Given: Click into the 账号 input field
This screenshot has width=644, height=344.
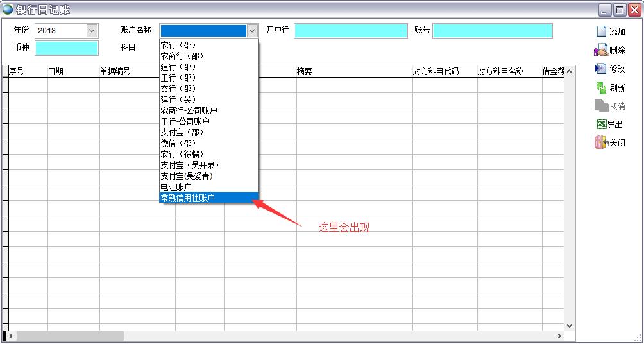Looking at the screenshot, I should point(492,30).
